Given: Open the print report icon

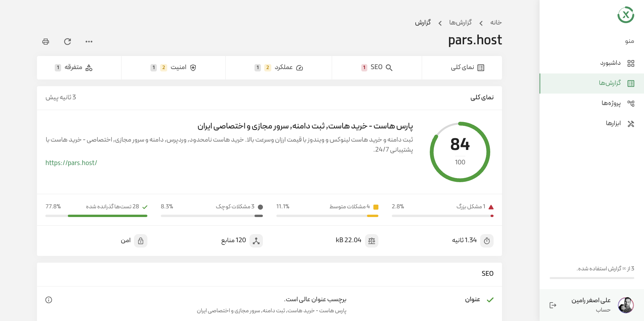Looking at the screenshot, I should [46, 41].
